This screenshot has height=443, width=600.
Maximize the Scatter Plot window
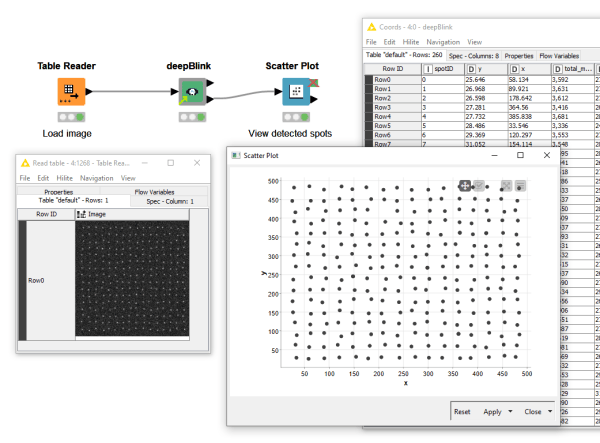coord(520,155)
